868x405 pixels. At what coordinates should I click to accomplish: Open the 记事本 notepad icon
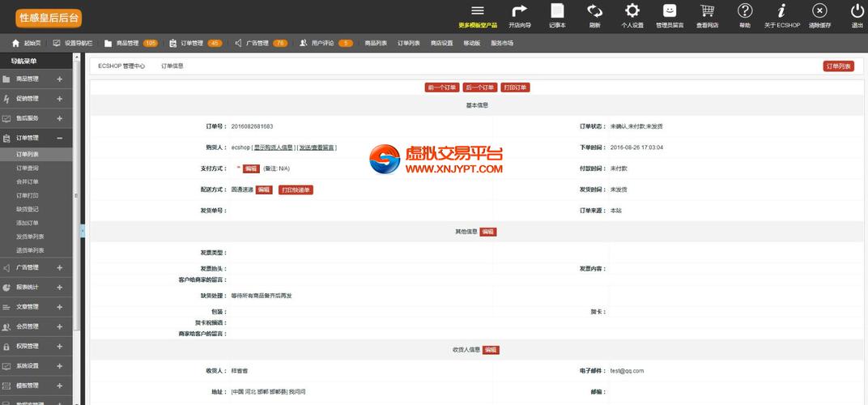tap(557, 11)
